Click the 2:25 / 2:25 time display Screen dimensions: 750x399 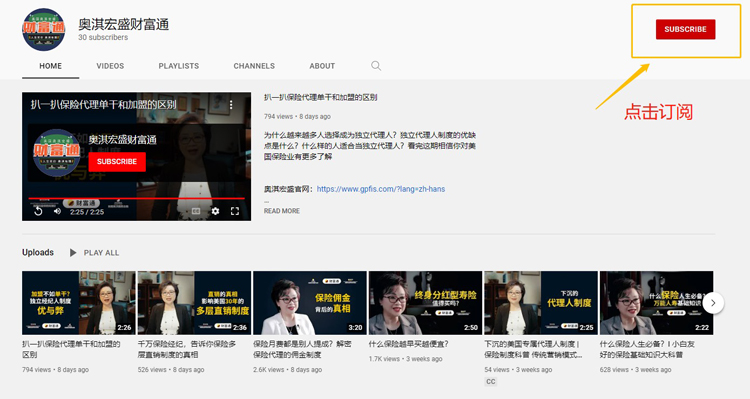87,211
